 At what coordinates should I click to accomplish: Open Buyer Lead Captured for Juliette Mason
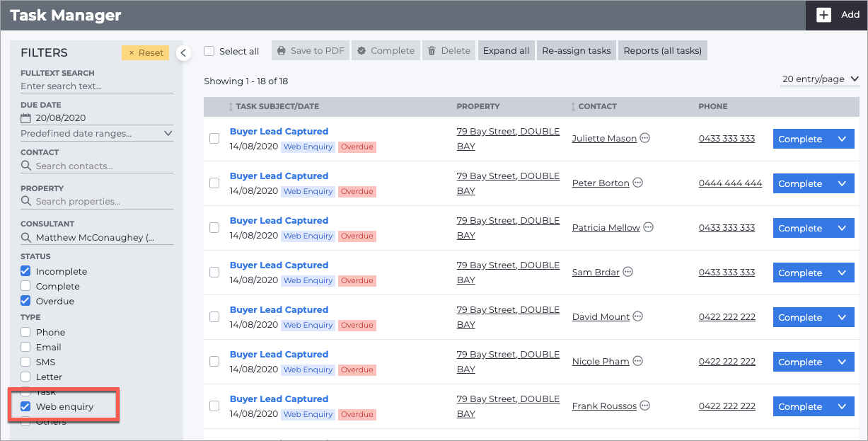[279, 131]
